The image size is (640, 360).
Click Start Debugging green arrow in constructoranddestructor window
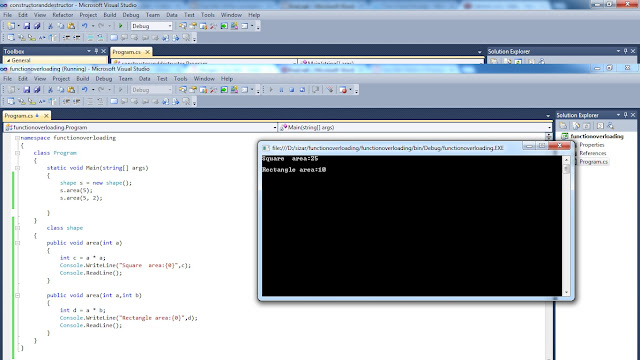[120, 26]
